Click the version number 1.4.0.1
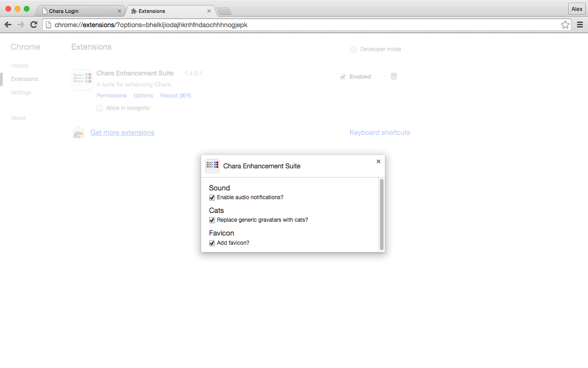The height and width of the screenshot is (368, 588). 193,74
